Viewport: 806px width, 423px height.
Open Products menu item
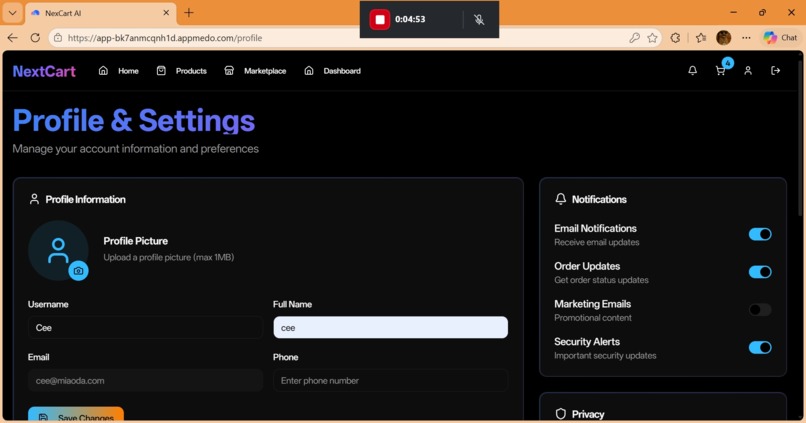pyautogui.click(x=191, y=71)
